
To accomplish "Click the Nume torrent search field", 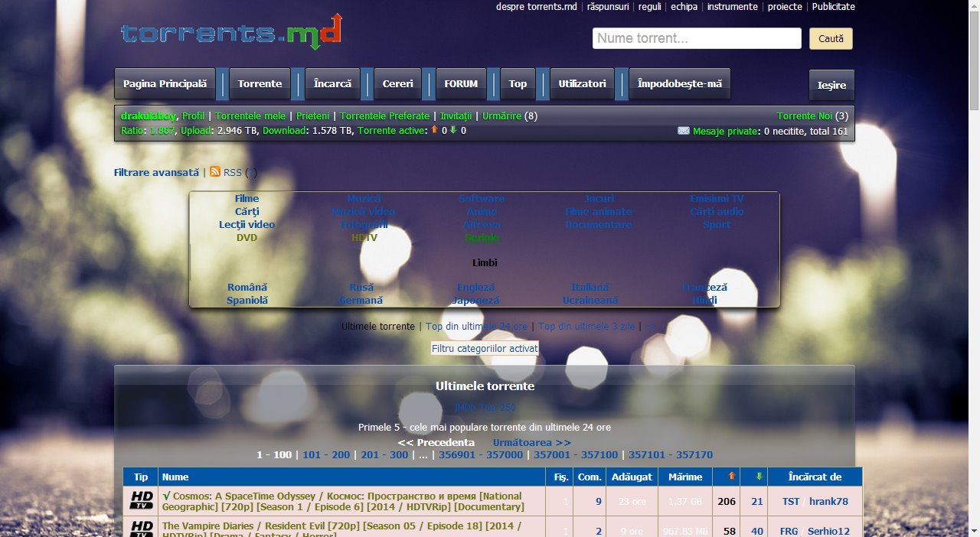I will (696, 38).
